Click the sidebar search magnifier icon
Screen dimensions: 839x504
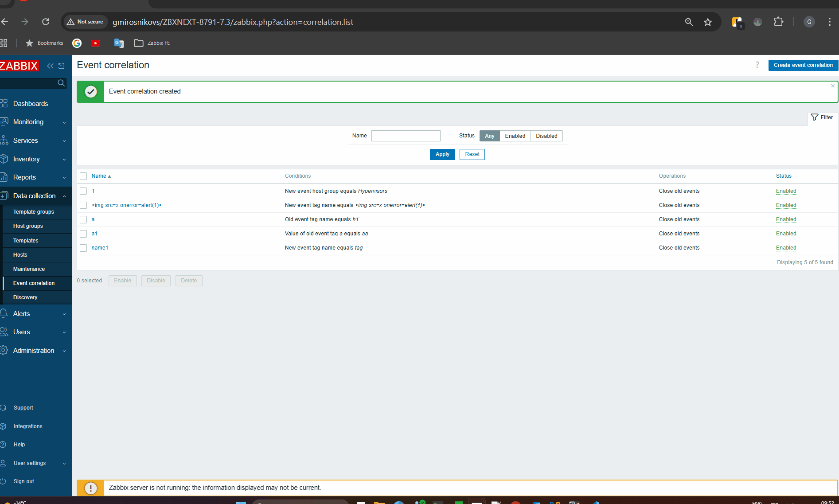coord(61,83)
